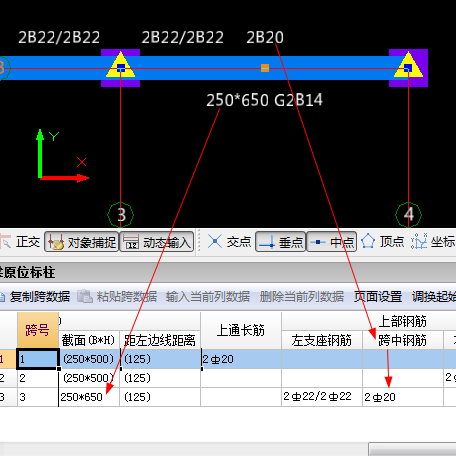Click the yellow triangle support at axis 4
The height and width of the screenshot is (456, 456).
(408, 65)
